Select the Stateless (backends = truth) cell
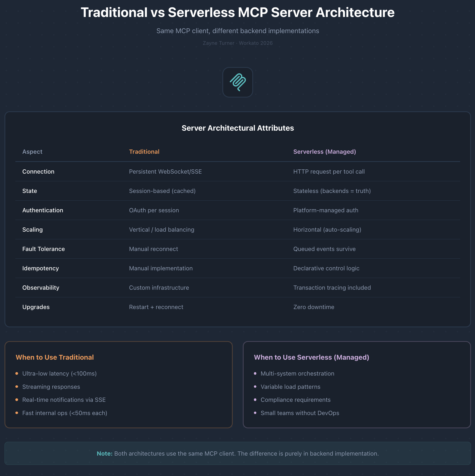Image resolution: width=475 pixels, height=476 pixels. 332,191
